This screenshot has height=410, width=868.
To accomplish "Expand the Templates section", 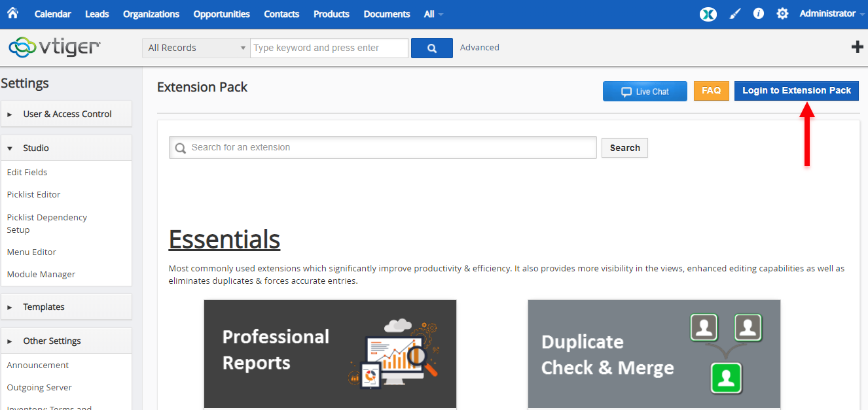I will click(x=67, y=307).
